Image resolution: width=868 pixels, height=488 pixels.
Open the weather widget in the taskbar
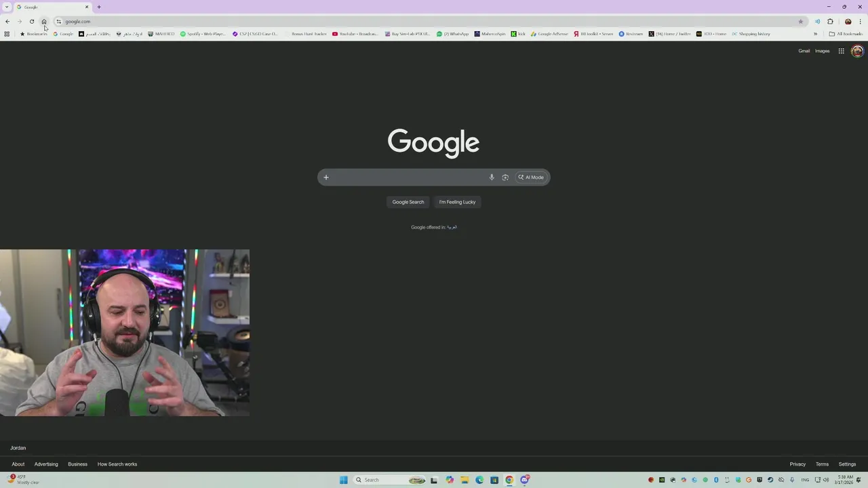tap(24, 480)
